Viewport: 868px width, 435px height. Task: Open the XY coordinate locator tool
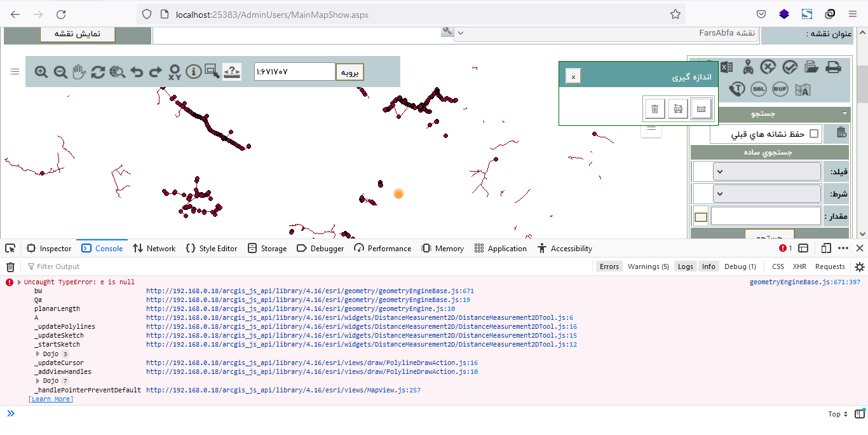pos(175,72)
